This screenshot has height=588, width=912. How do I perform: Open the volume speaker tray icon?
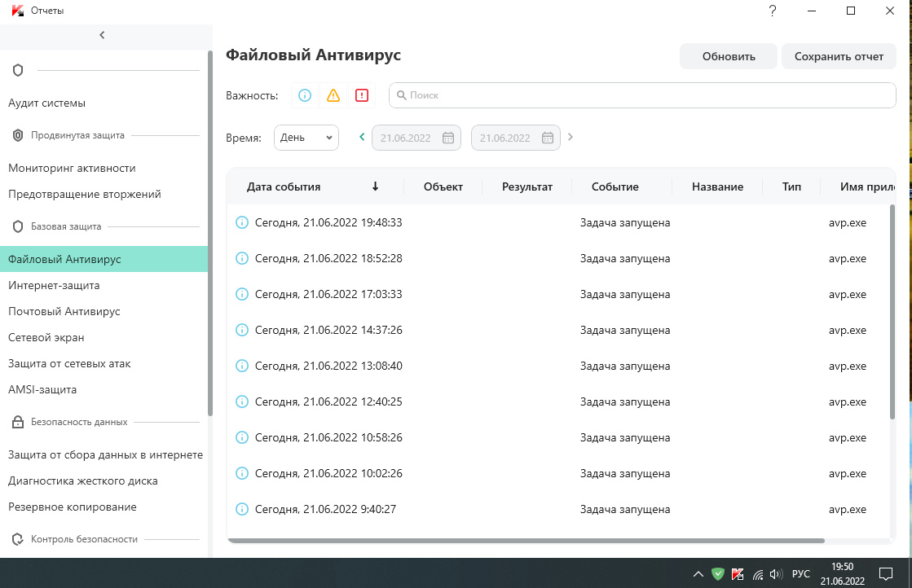click(x=776, y=575)
